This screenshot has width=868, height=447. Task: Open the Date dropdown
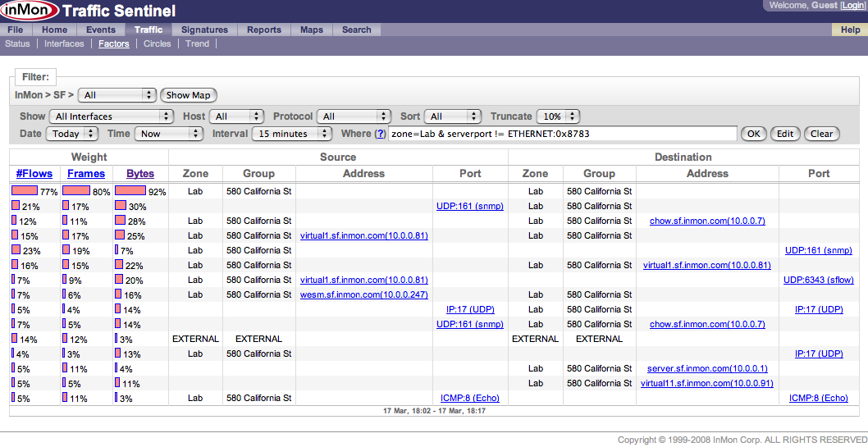[x=72, y=134]
